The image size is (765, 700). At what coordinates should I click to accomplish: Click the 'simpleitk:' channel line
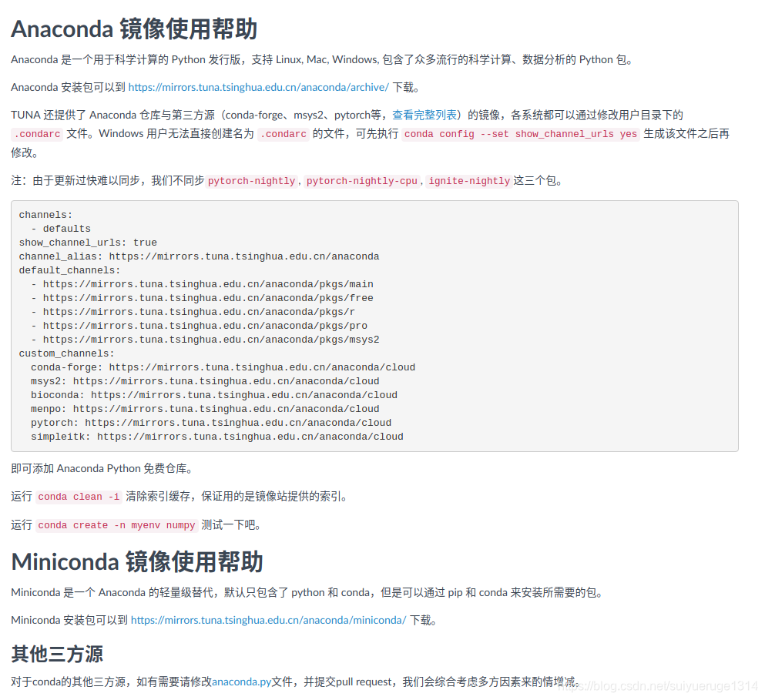coord(217,437)
